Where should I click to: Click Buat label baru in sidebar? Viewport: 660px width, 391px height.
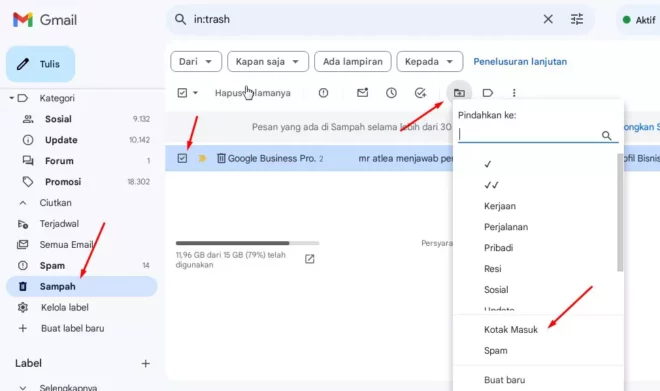pos(72,328)
